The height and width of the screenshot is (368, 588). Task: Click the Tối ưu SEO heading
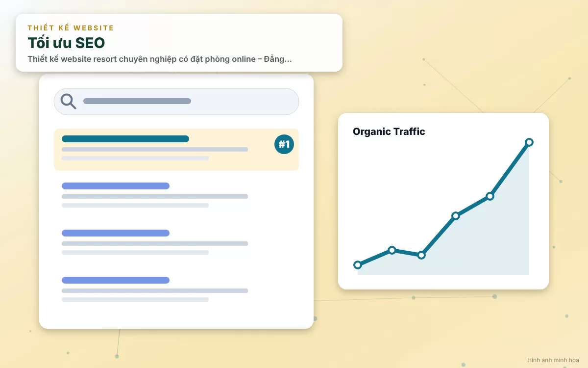coord(66,43)
